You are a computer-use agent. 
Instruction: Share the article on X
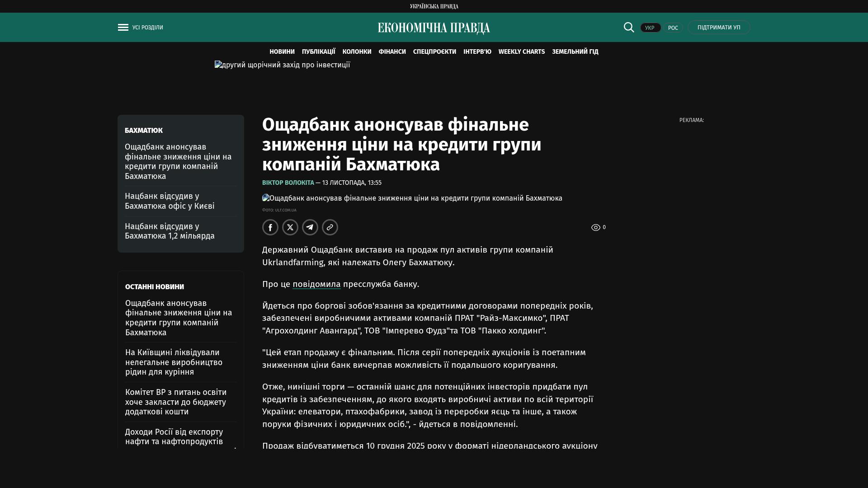click(290, 227)
